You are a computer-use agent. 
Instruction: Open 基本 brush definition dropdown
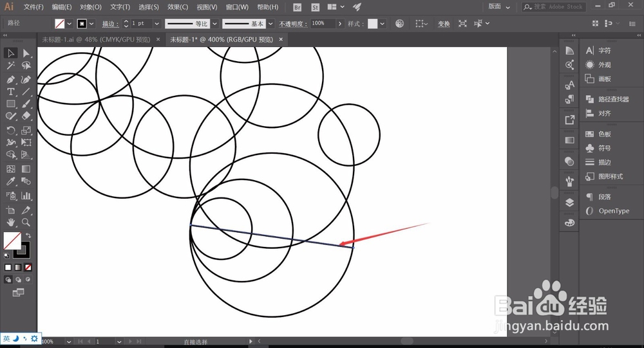(270, 24)
